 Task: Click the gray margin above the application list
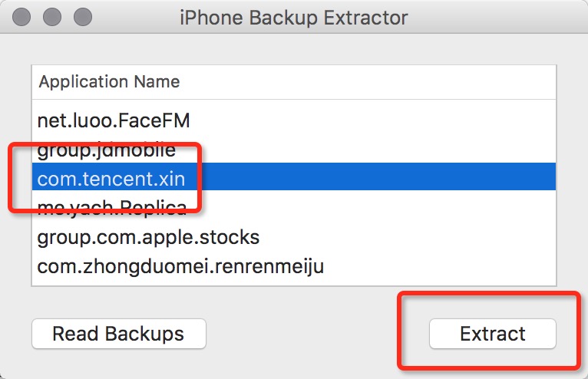click(294, 49)
